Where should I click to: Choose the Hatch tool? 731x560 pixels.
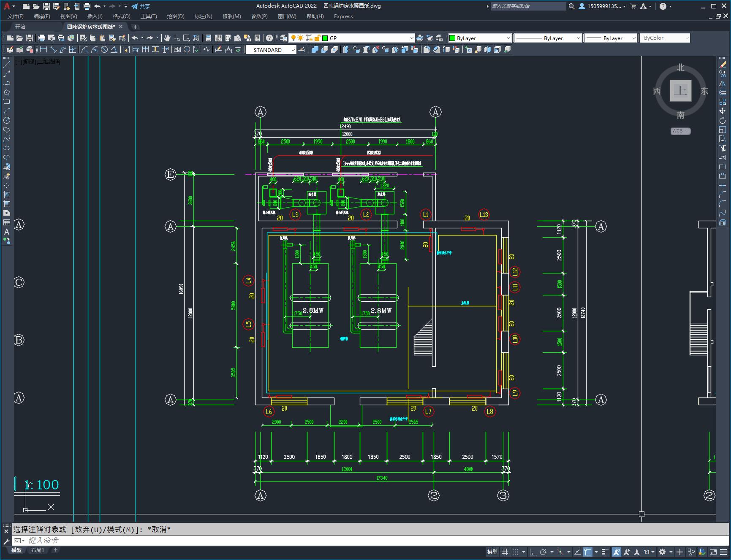pos(7,195)
